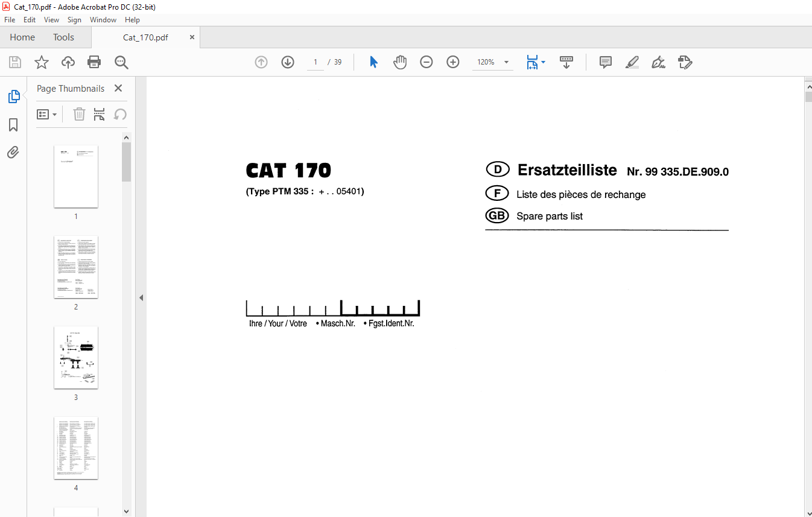
Task: Collapse the navigation pane arrow
Action: point(141,297)
